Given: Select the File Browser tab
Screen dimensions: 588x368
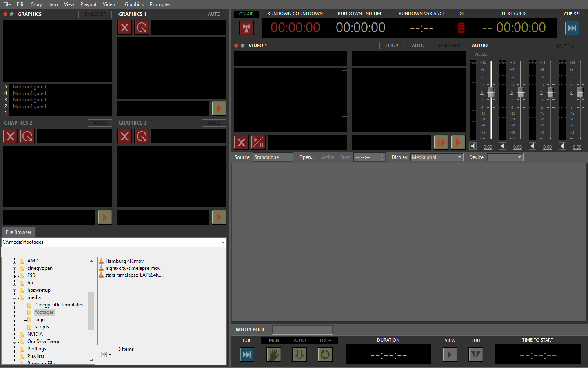Looking at the screenshot, I should pos(19,232).
